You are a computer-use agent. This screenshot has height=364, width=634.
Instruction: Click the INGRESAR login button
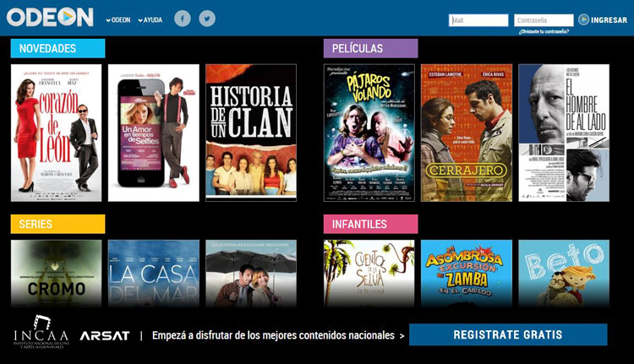coord(609,19)
